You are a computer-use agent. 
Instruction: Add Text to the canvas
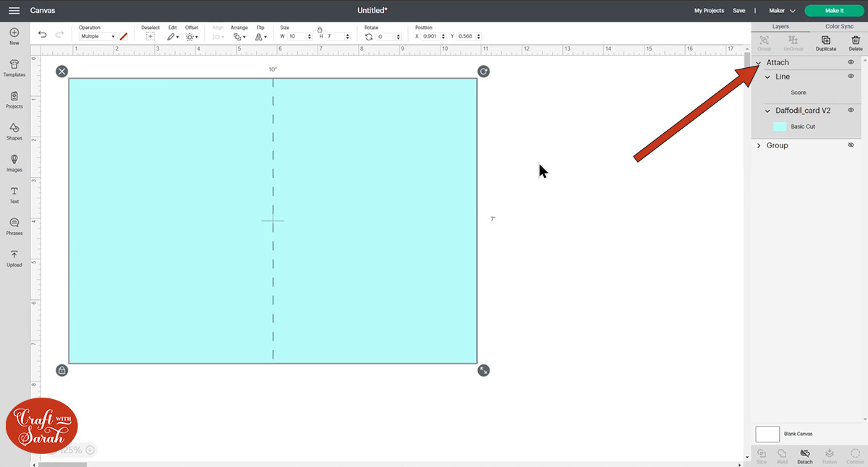pos(14,195)
